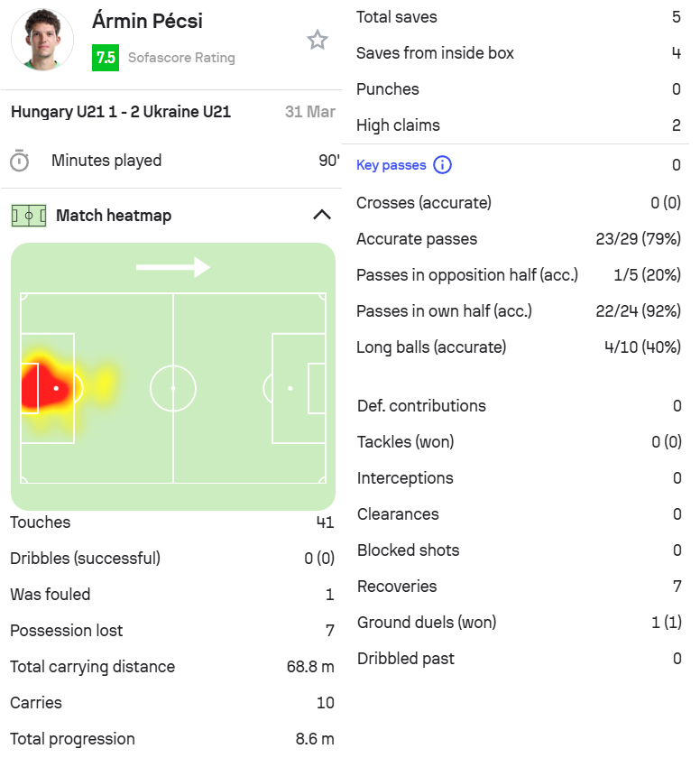
Task: Click the minutes played stopwatch icon
Action: point(20,162)
